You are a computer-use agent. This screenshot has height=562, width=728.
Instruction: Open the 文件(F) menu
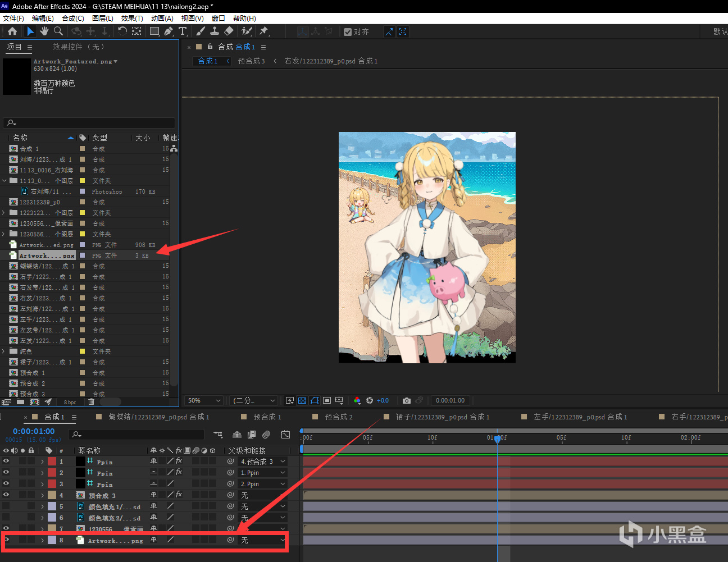coord(13,19)
